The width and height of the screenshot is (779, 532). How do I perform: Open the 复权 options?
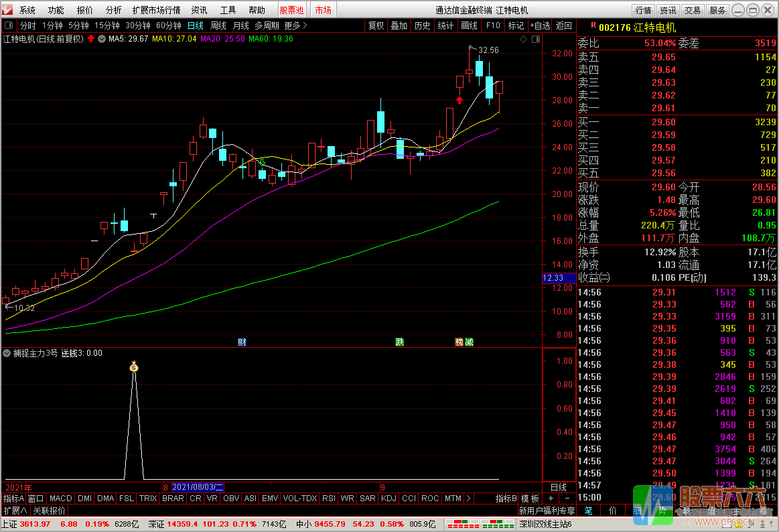coord(376,25)
